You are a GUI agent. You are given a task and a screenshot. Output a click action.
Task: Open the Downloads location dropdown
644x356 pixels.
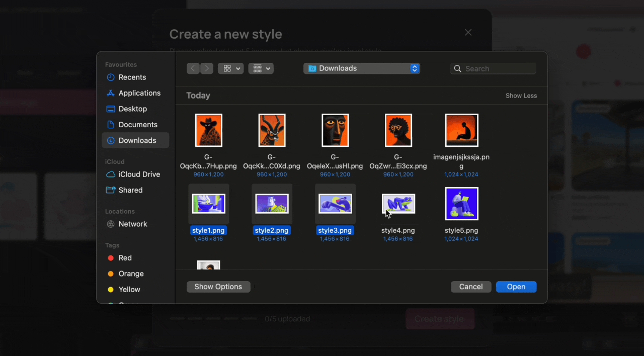click(361, 68)
